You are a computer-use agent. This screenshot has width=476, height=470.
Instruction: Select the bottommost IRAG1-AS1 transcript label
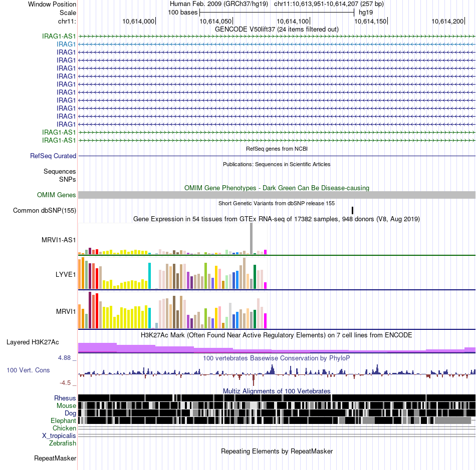(x=59, y=140)
